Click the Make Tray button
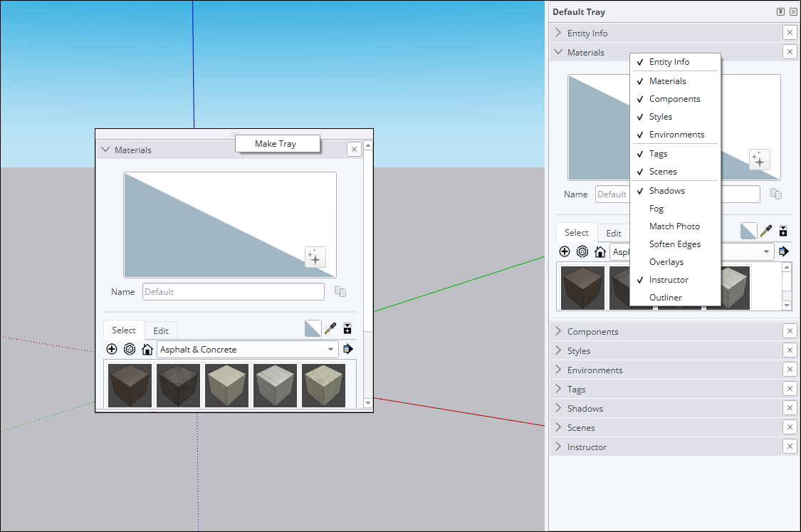Viewport: 801px width, 532px height. click(x=278, y=143)
